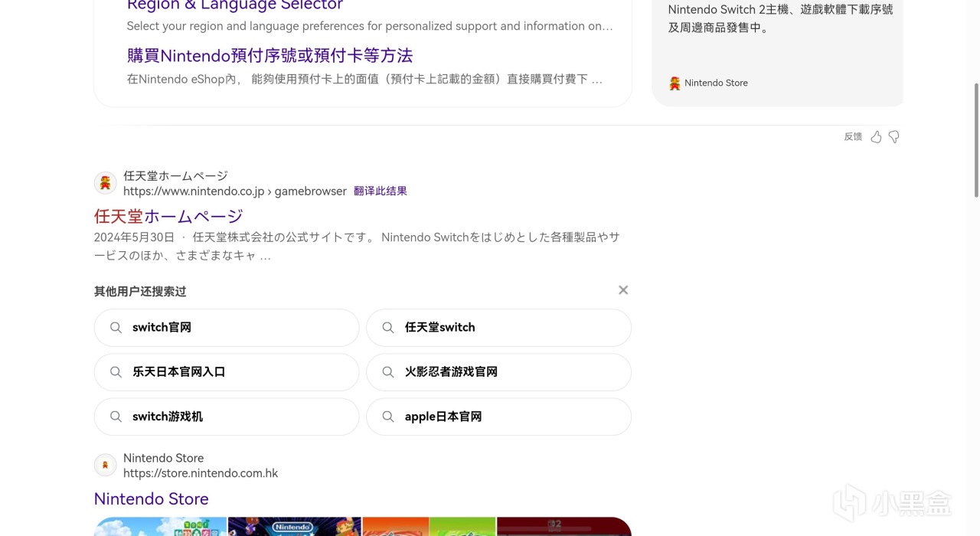The width and height of the screenshot is (980, 536).
Task: Click the thumbs down feedback icon
Action: (x=893, y=136)
